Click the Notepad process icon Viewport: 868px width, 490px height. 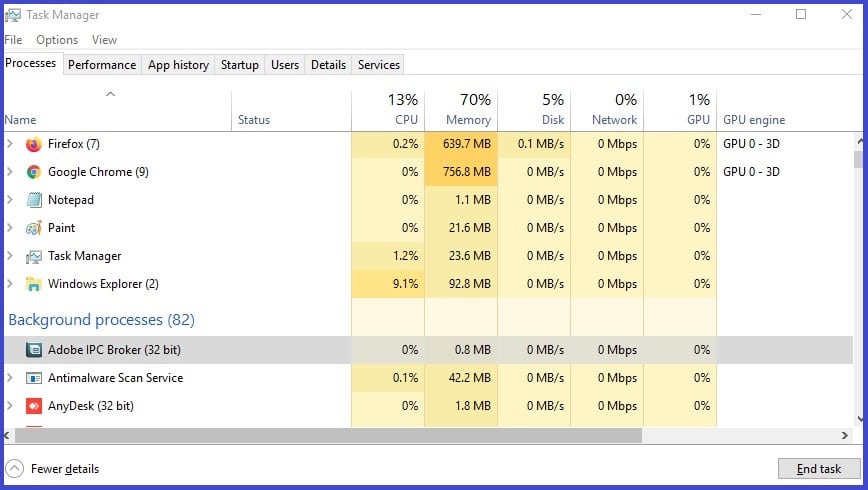(34, 200)
